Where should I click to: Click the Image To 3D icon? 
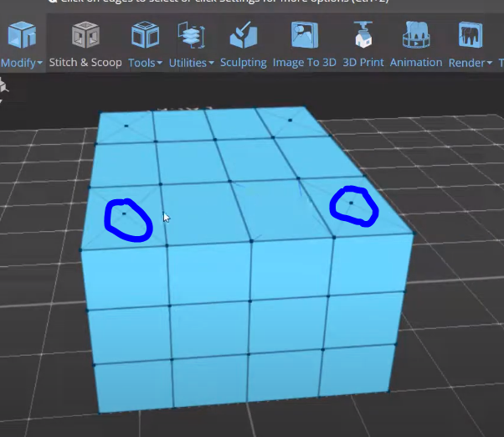point(305,34)
